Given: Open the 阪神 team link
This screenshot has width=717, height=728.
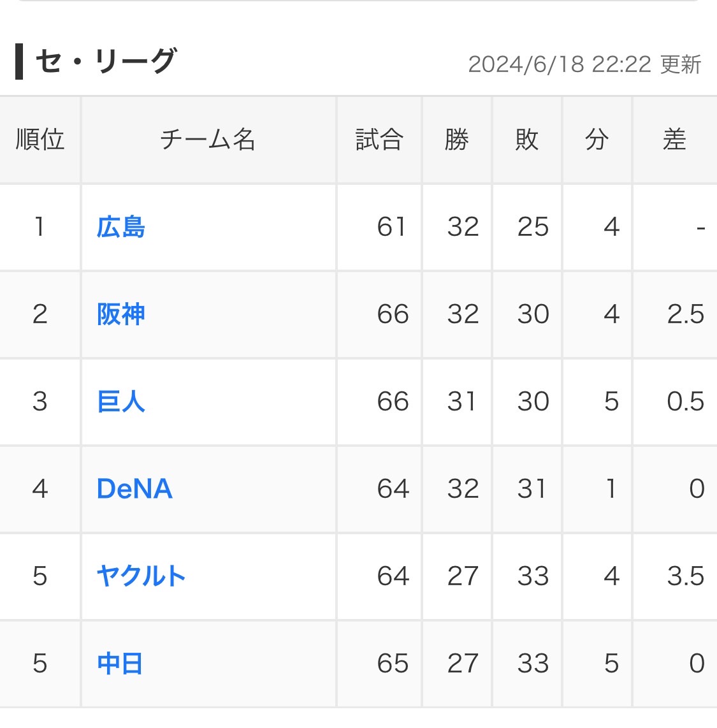Looking at the screenshot, I should (x=121, y=314).
